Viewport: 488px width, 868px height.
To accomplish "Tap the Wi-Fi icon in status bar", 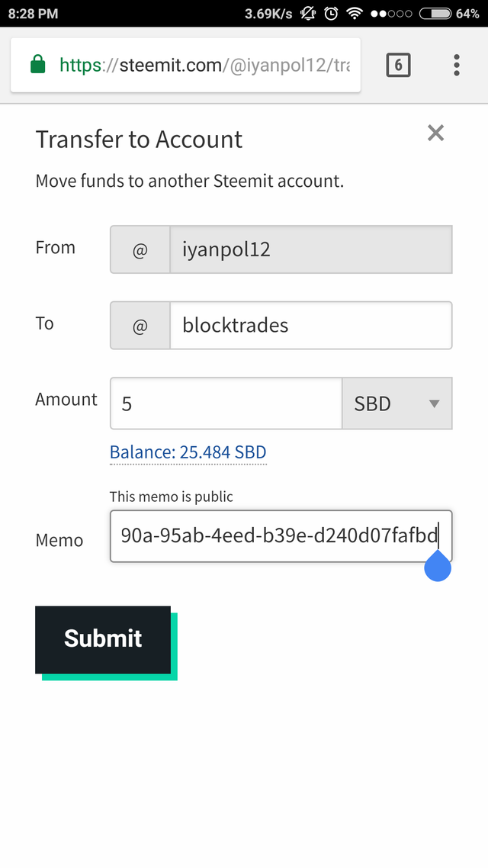I will tap(354, 14).
